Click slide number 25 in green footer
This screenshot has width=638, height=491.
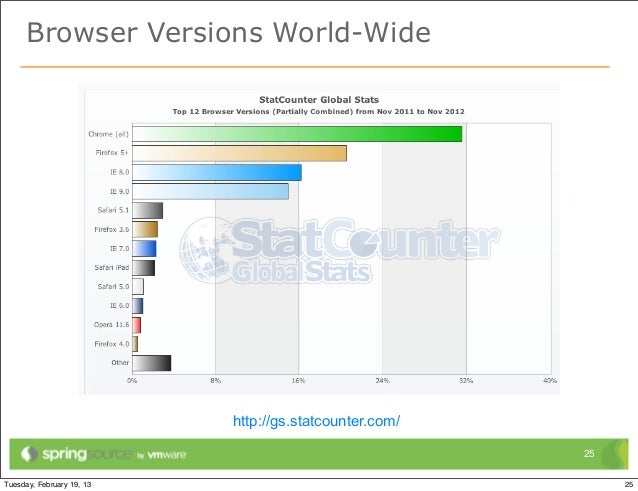[x=589, y=454]
